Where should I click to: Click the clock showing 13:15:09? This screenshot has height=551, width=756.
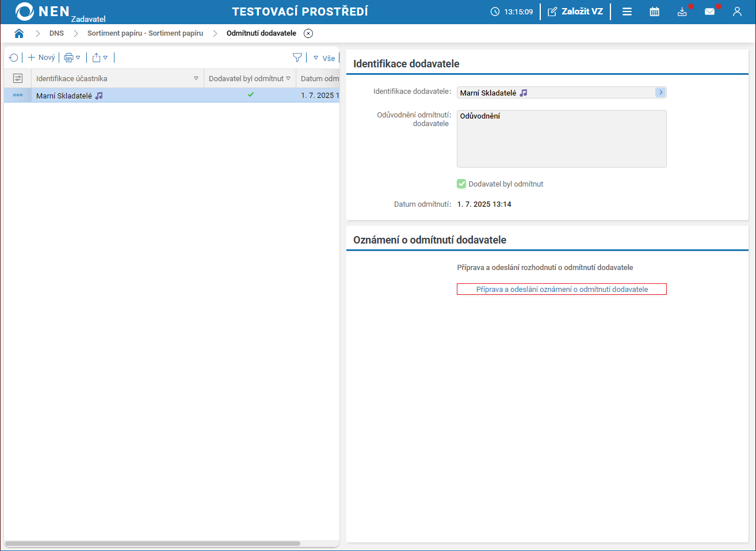tap(511, 12)
